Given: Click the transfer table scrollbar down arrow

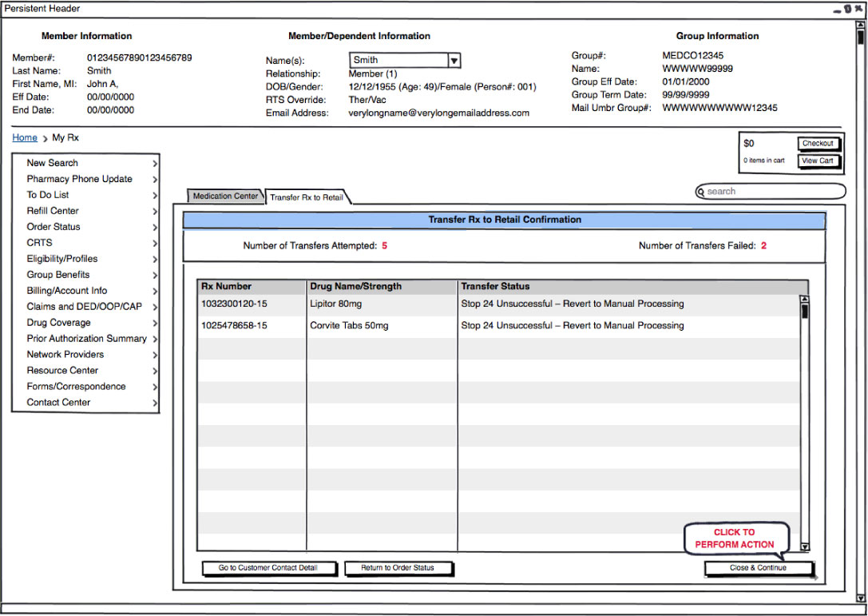Looking at the screenshot, I should (804, 546).
